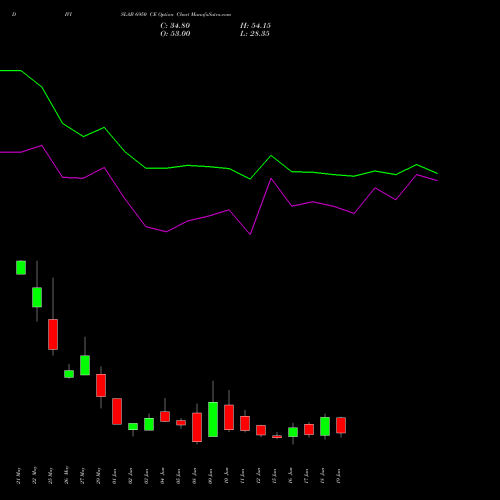Click the red candlestick above 04 Jun
Screen dimensions: 500x500
coord(165,417)
